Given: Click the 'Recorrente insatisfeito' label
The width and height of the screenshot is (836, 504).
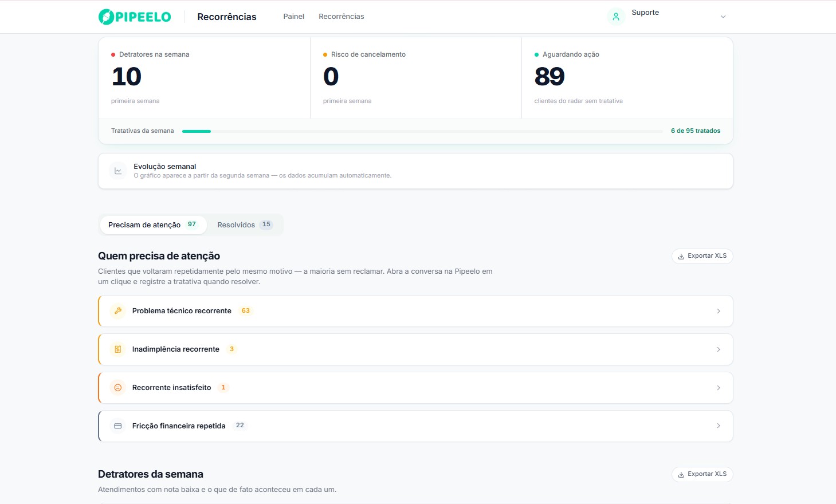Looking at the screenshot, I should [171, 388].
